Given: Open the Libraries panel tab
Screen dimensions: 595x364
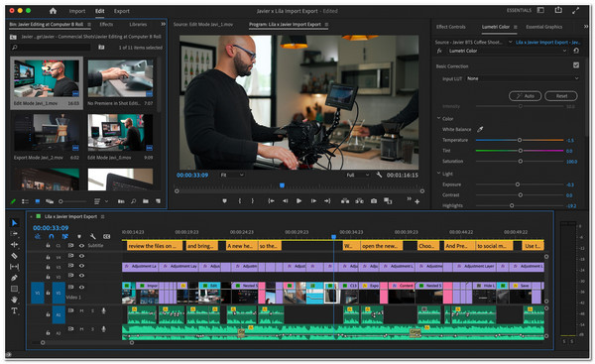Looking at the screenshot, I should pos(138,24).
